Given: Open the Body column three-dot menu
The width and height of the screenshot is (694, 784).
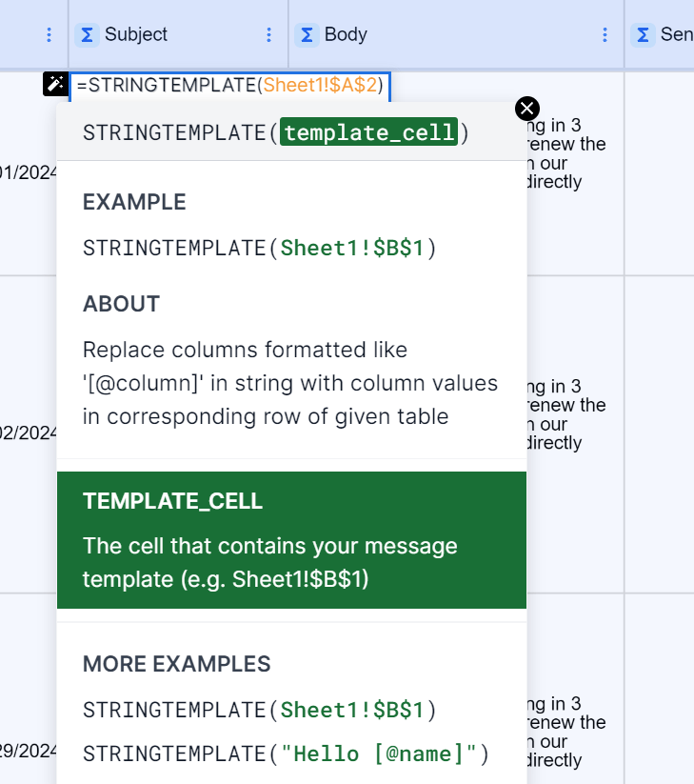Looking at the screenshot, I should point(605,34).
